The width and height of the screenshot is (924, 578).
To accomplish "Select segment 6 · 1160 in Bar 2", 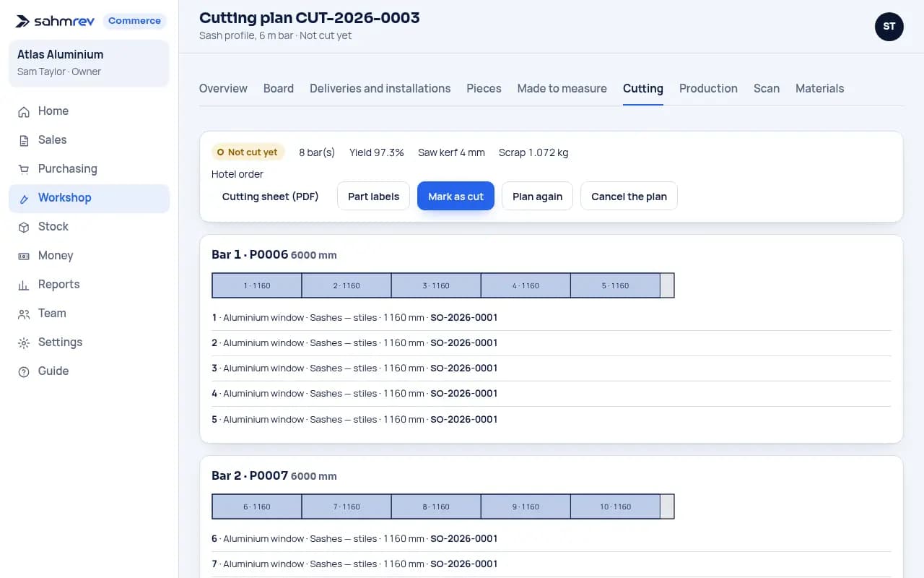I will (x=257, y=506).
